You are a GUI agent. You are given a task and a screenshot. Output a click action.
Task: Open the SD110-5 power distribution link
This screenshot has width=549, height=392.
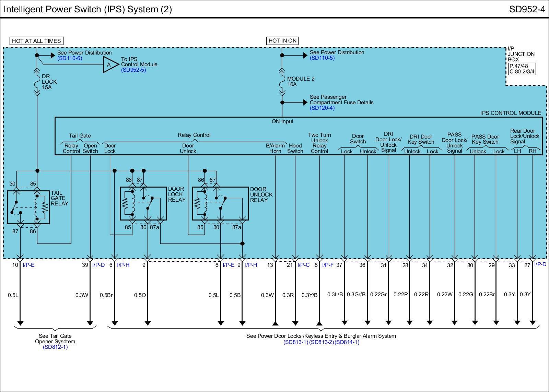coord(322,58)
